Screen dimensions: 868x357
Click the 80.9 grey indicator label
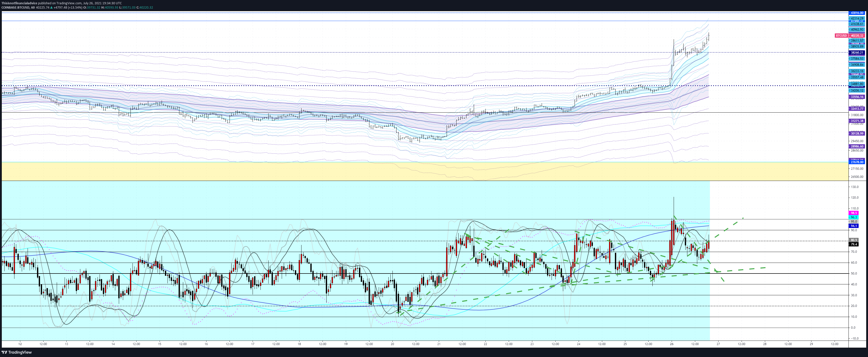854,240
